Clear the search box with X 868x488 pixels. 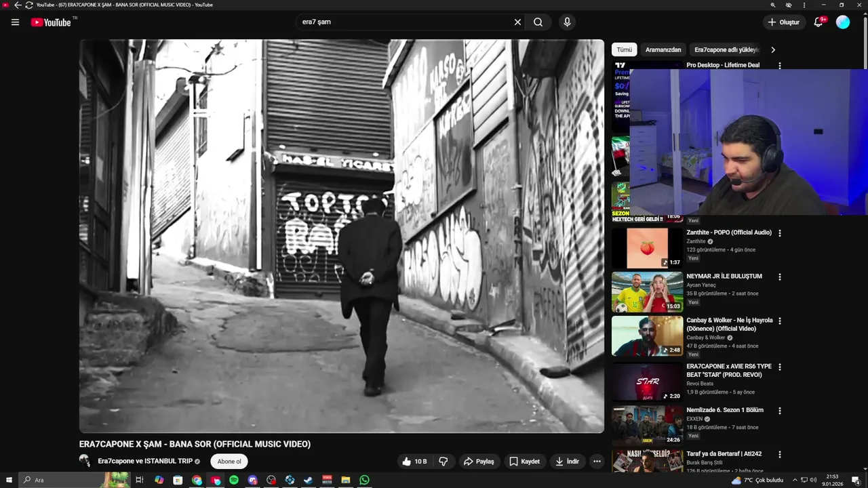[517, 22]
